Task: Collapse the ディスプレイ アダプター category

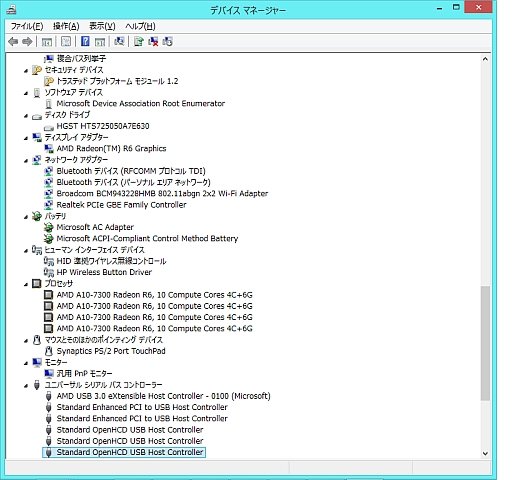Action: coord(26,138)
